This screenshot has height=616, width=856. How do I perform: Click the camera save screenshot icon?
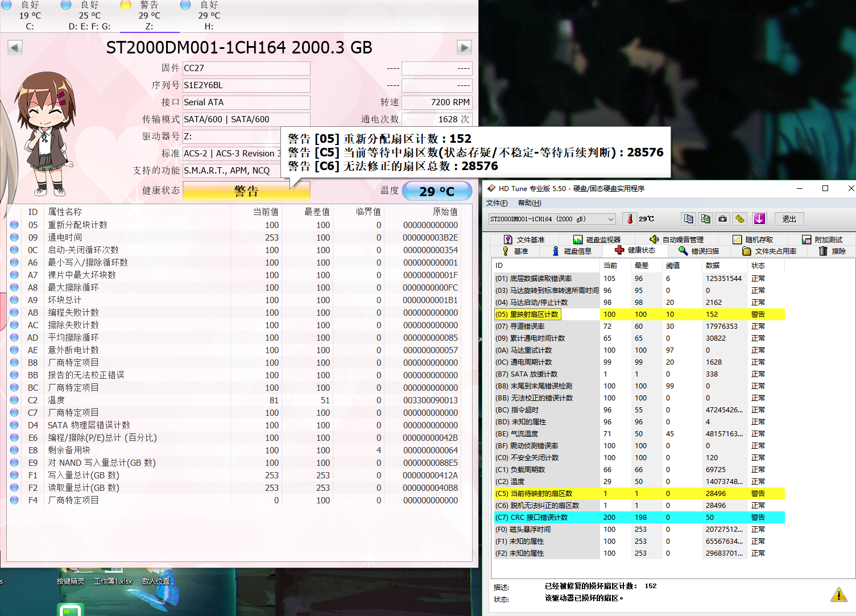(722, 219)
